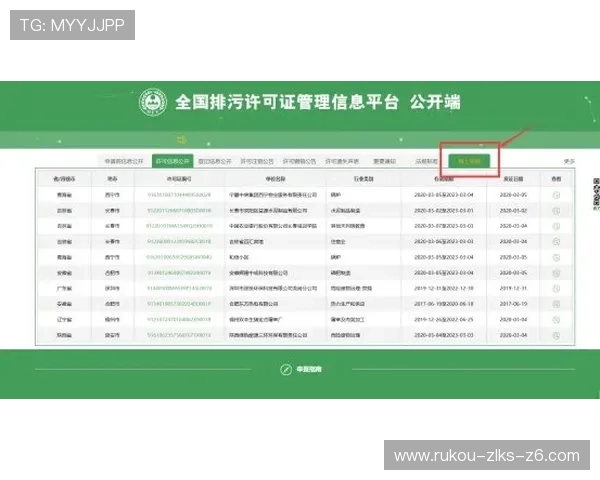View details icon for 陕西省 row
The width and height of the screenshot is (600, 480).
pos(556,335)
